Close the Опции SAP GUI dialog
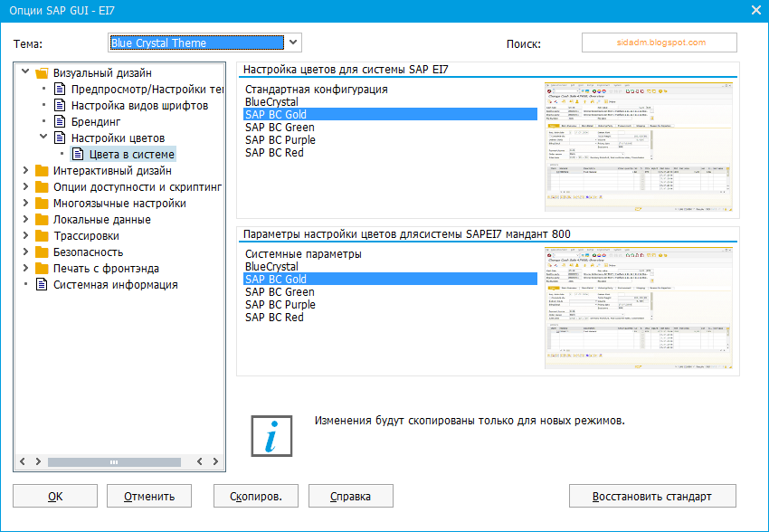Screen dimensions: 769x532 coord(755,10)
